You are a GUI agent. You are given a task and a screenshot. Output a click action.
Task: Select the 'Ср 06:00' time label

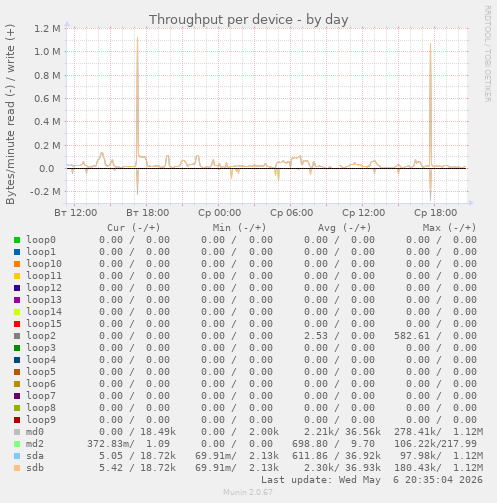(x=292, y=213)
